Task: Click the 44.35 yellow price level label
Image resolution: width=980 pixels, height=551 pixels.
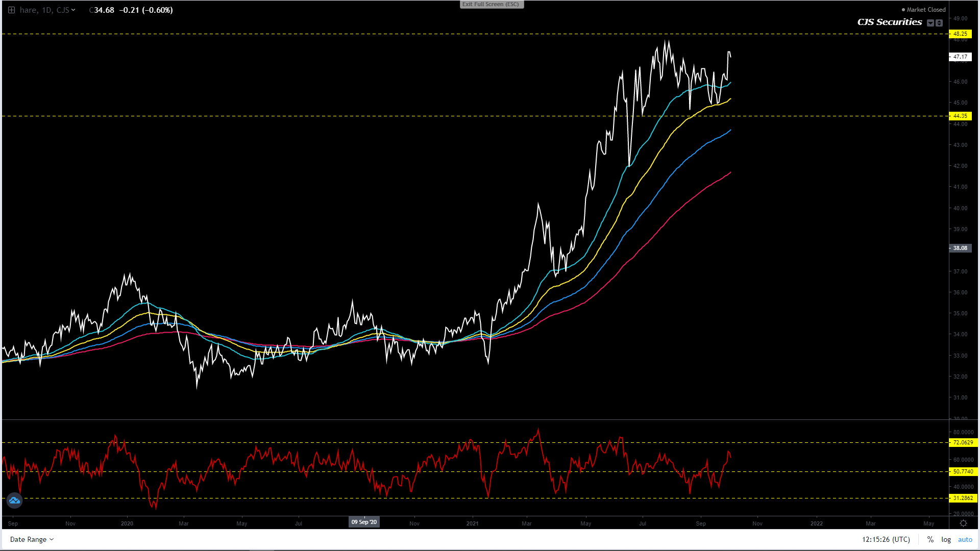Action: coord(960,116)
